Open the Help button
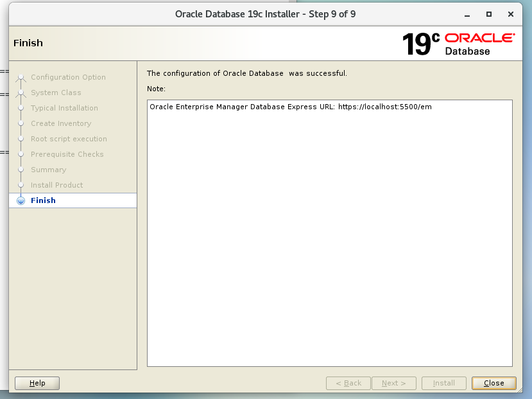The image size is (532, 399). coord(37,383)
